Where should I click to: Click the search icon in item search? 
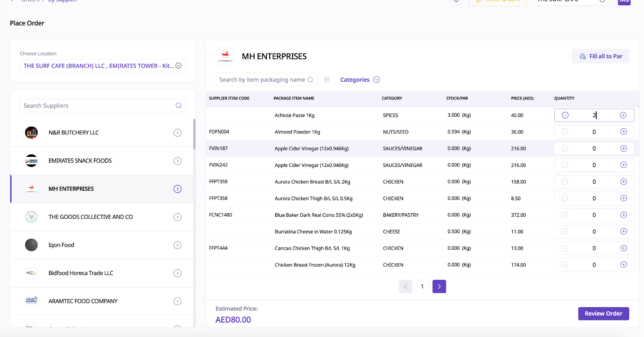[310, 80]
